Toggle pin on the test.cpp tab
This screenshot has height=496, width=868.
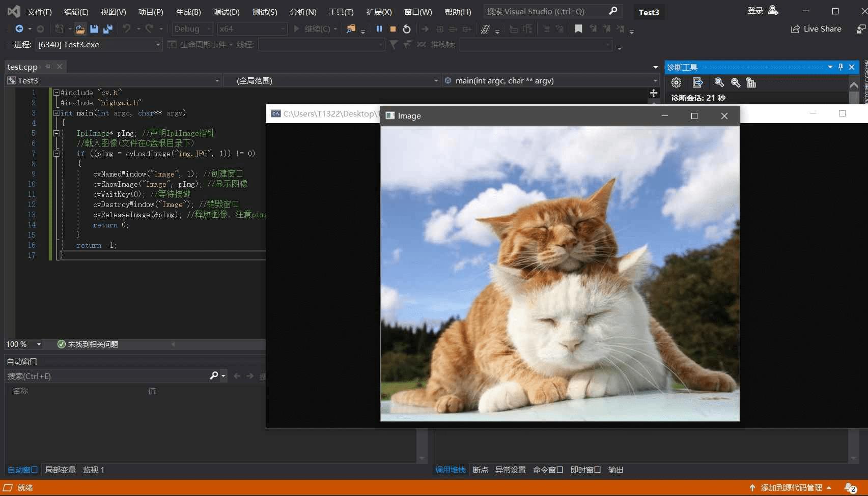[x=48, y=67]
